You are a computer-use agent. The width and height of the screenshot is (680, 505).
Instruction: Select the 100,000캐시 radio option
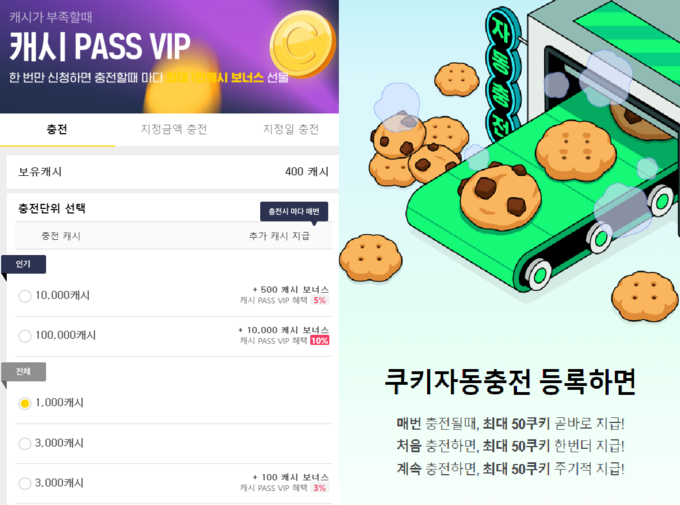pyautogui.click(x=25, y=336)
